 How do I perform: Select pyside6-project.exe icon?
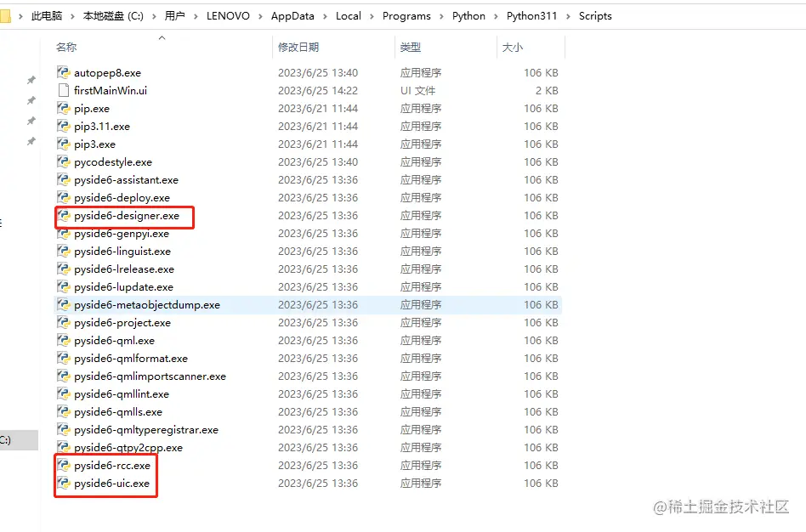point(63,323)
